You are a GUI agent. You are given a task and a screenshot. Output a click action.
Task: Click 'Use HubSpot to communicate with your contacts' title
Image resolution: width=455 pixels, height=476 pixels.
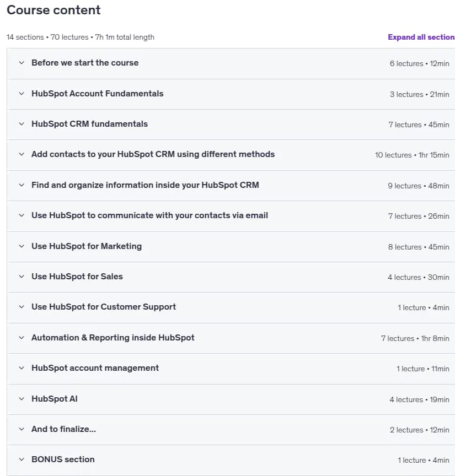[x=149, y=215]
